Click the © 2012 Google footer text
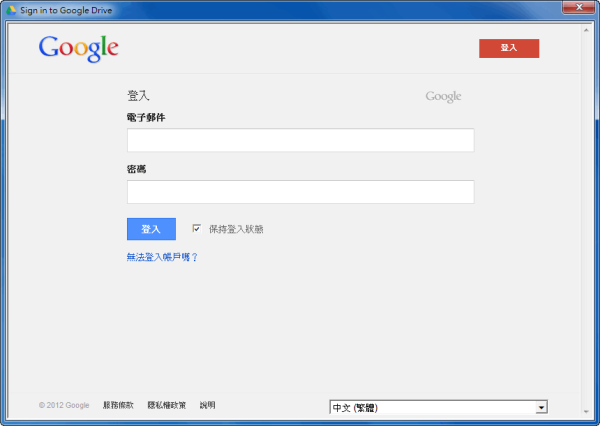Viewport: 600px width, 426px height. tap(64, 405)
